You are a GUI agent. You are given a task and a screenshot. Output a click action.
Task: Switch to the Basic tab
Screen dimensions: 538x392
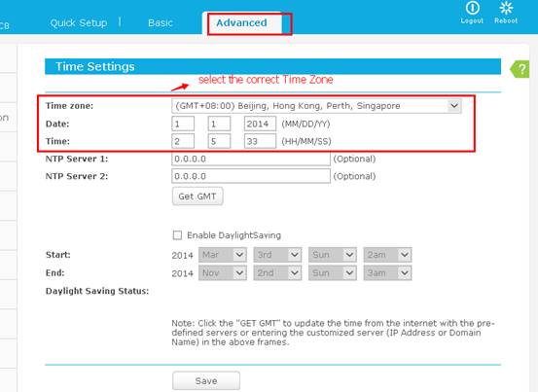click(161, 23)
